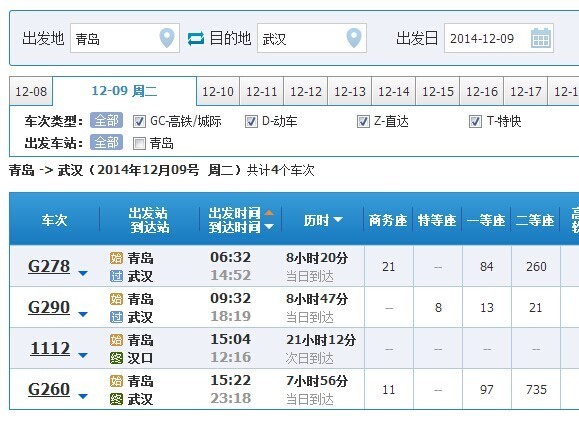Open train G260 link
Viewport: 579px width, 439px height.
coord(49,389)
